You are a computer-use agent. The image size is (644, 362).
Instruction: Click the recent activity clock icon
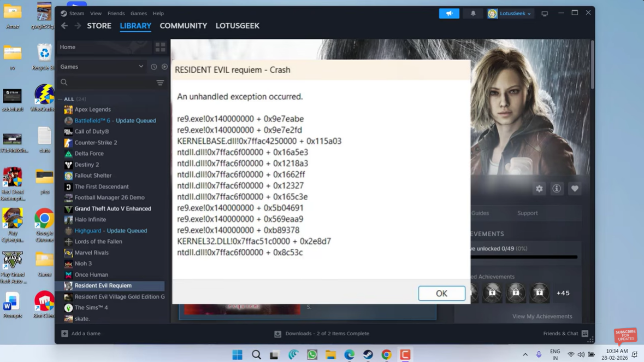(154, 67)
